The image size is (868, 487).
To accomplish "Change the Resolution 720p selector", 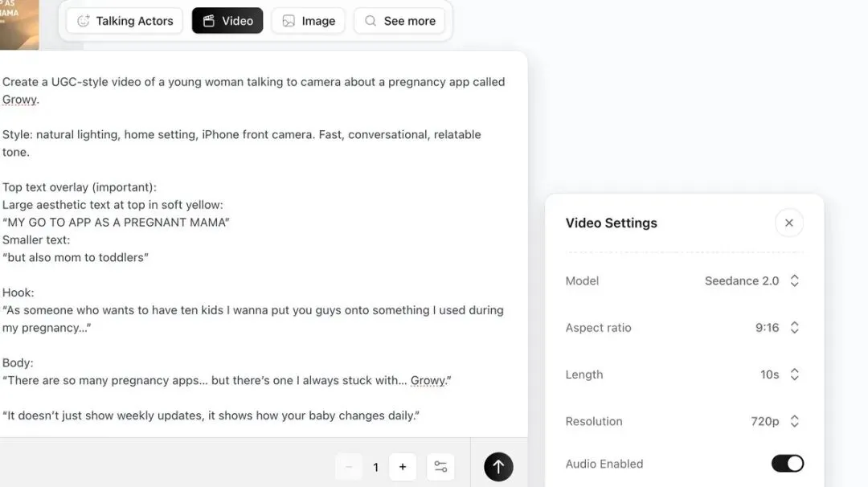I will (x=775, y=422).
